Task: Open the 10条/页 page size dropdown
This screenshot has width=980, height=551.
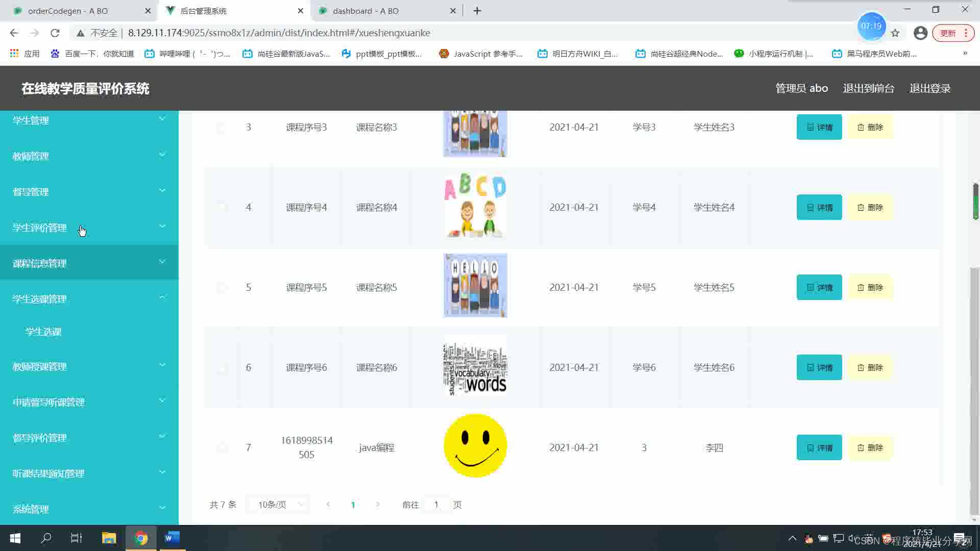Action: pos(279,505)
